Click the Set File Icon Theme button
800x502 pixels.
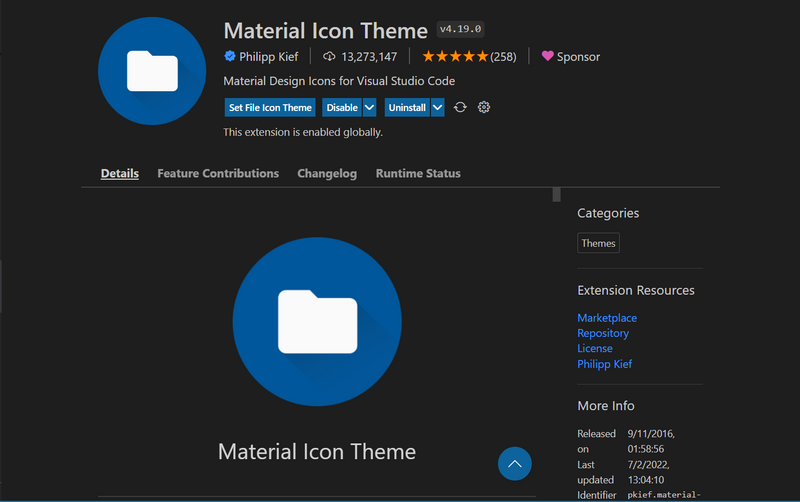pos(270,108)
